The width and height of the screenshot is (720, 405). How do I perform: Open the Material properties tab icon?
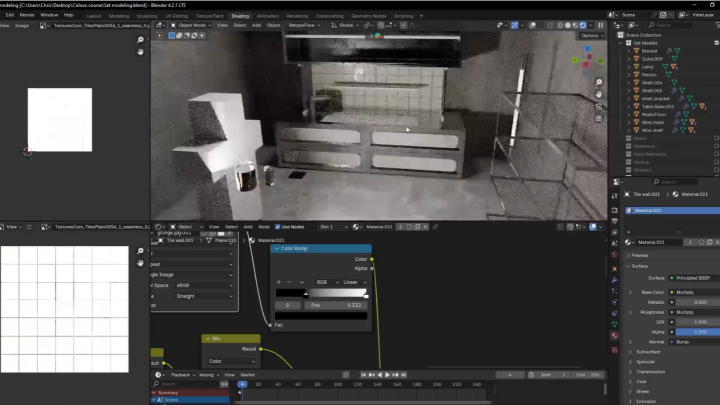tap(615, 336)
